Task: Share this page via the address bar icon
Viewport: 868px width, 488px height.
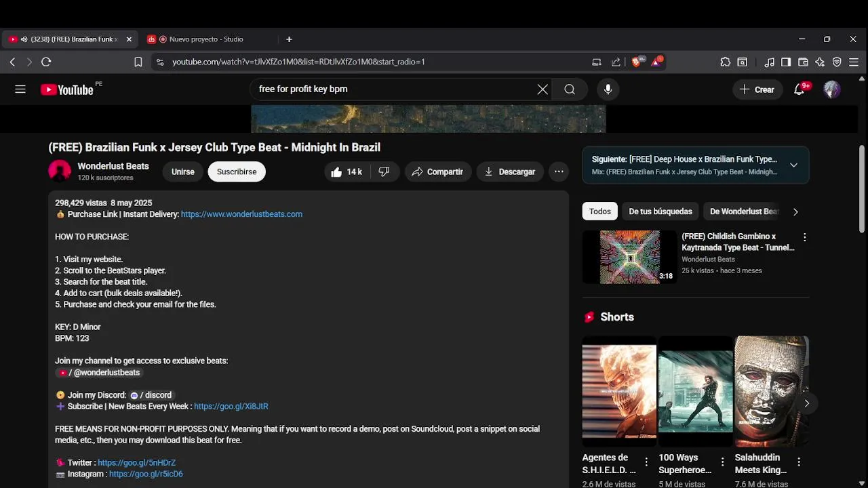Action: pyautogui.click(x=616, y=62)
